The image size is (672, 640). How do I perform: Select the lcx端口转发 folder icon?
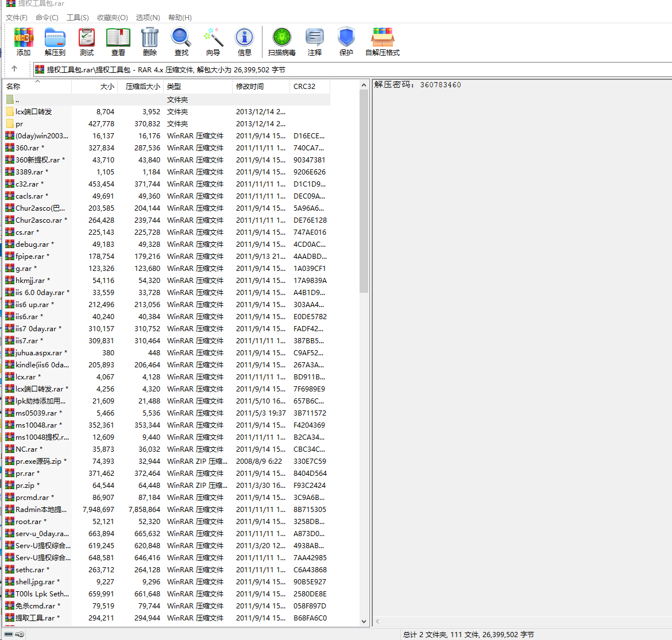click(x=10, y=112)
